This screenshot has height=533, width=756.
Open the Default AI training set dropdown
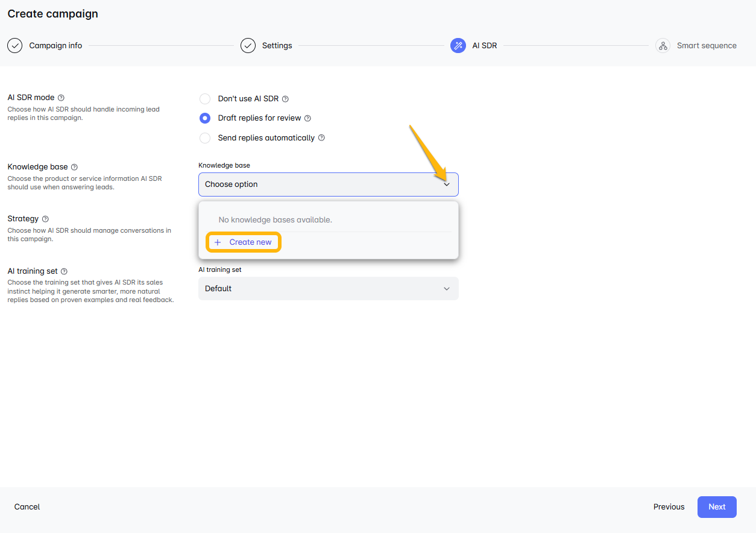(329, 289)
